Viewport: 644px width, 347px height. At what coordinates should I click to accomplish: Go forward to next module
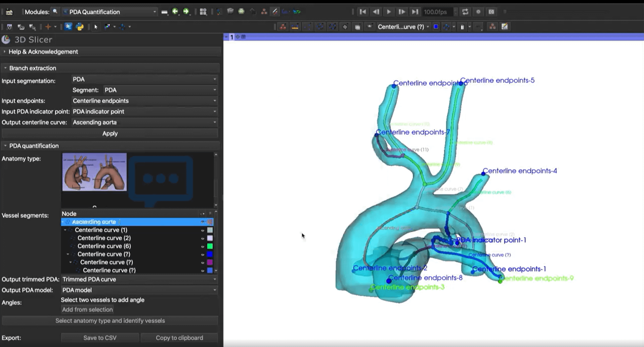(186, 12)
